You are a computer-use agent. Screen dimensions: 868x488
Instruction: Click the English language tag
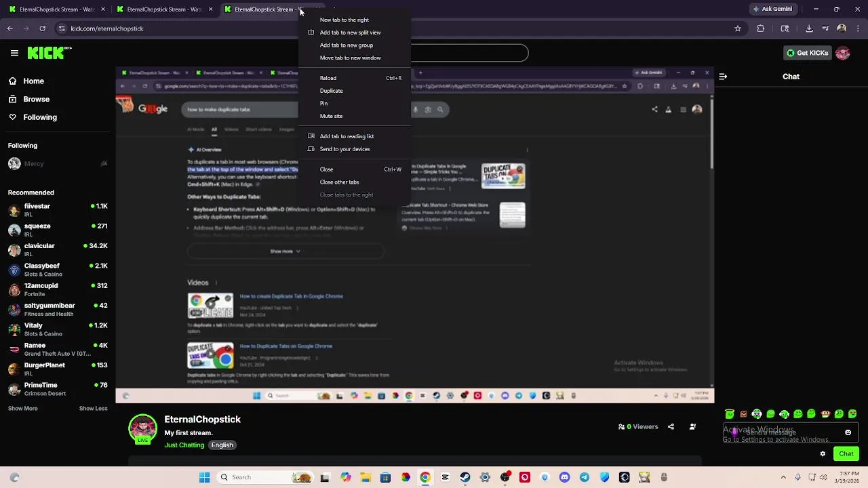tap(222, 445)
